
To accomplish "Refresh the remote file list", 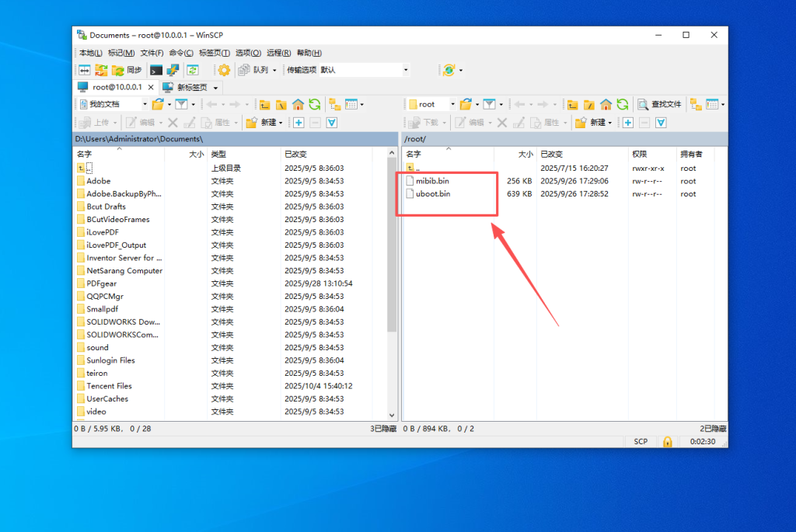I will click(x=624, y=103).
